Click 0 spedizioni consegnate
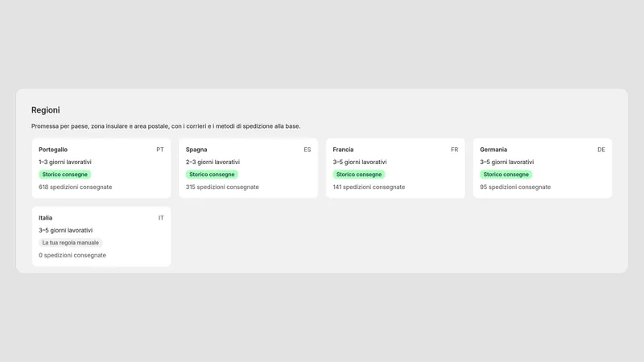Image resolution: width=644 pixels, height=362 pixels. (x=72, y=255)
